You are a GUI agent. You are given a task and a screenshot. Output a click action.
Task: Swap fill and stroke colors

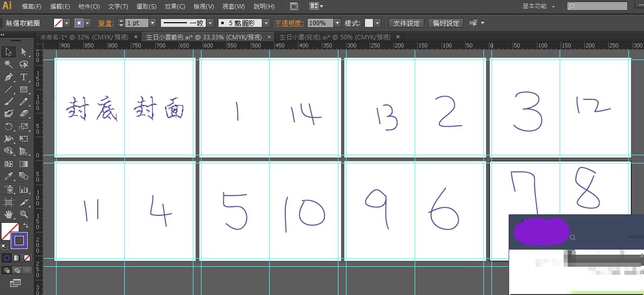26,225
